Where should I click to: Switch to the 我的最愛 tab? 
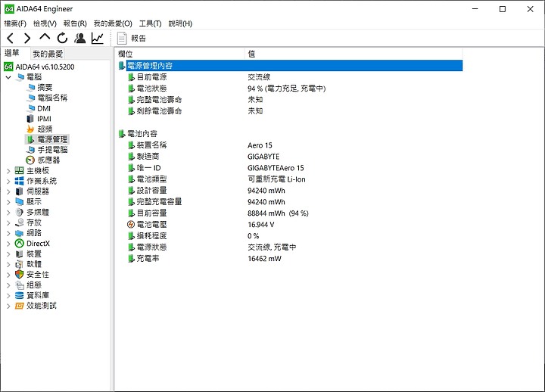48,54
